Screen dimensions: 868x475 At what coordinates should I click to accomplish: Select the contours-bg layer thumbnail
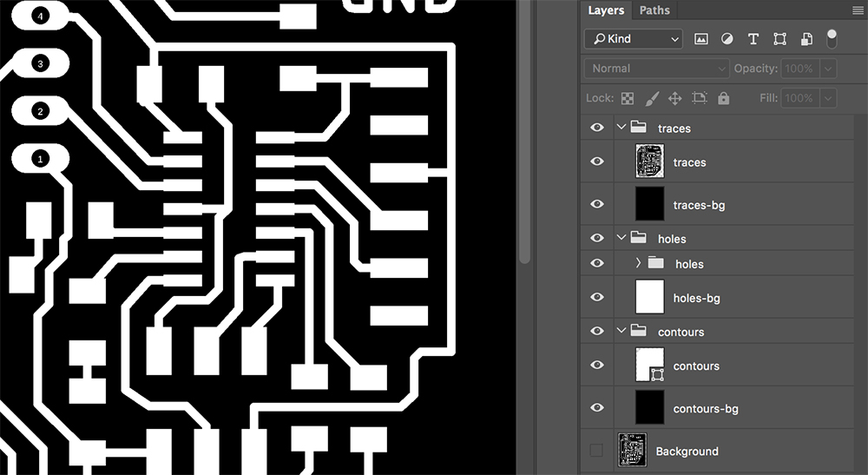tap(650, 407)
